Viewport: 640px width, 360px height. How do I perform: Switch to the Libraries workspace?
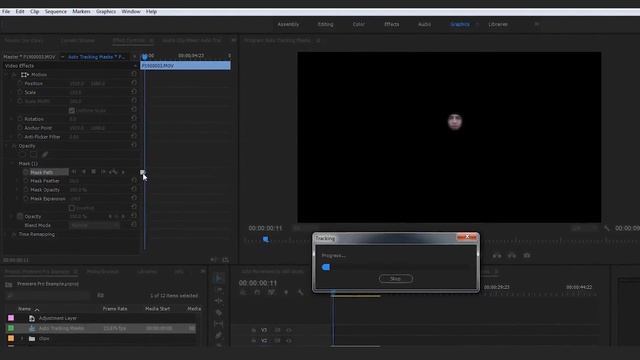click(x=498, y=24)
